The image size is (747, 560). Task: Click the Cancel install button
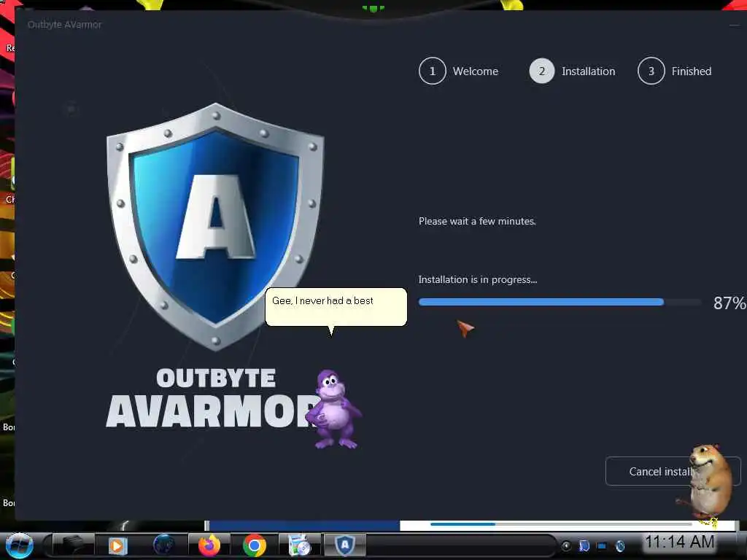pos(673,471)
